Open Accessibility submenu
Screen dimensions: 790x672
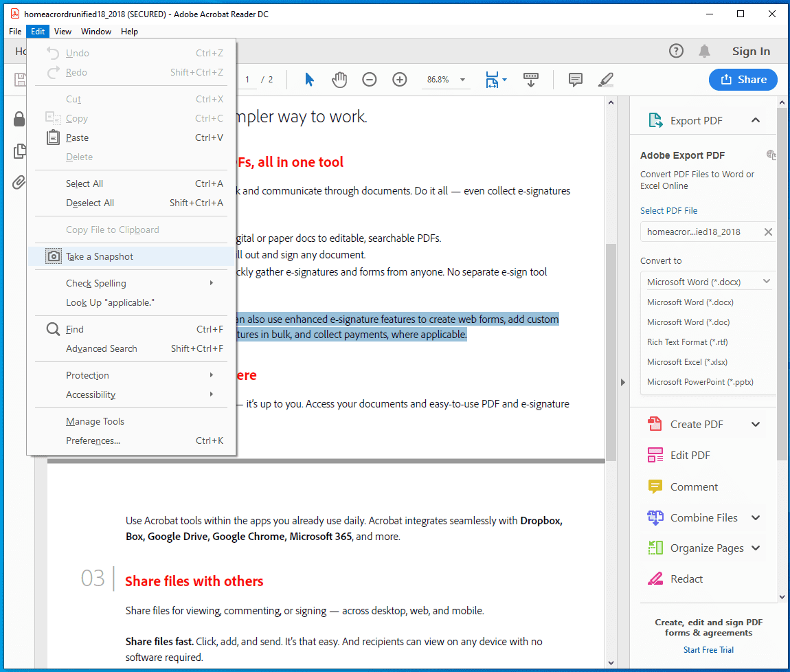131,394
